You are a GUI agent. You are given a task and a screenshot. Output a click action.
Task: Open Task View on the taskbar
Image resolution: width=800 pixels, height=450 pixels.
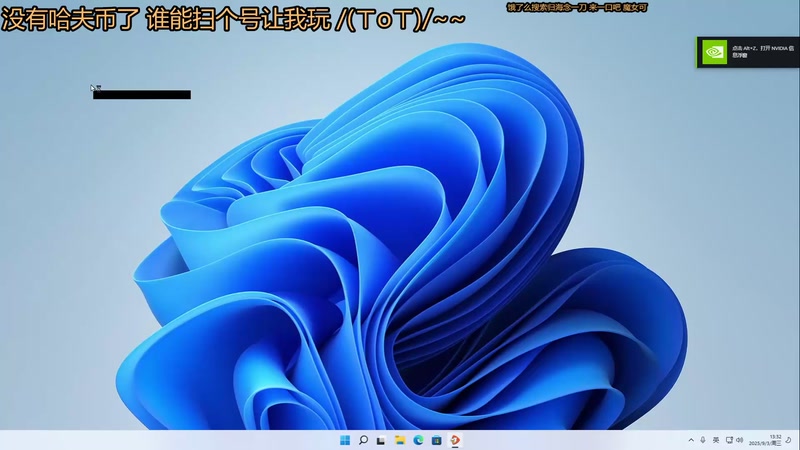click(381, 440)
